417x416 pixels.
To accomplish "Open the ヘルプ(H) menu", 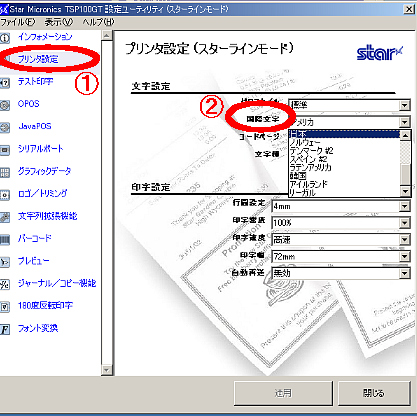I will point(98,22).
